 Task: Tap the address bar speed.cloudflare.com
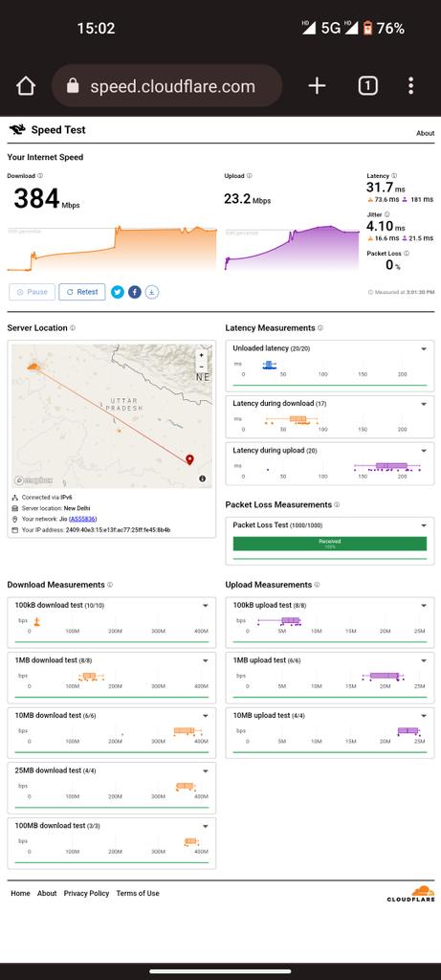pos(166,85)
